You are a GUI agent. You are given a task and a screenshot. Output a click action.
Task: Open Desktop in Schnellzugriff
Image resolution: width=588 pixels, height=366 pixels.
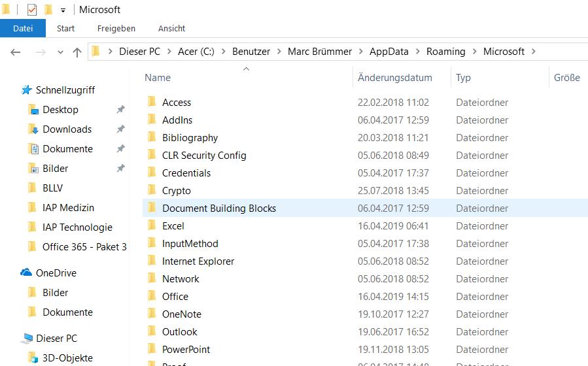(x=60, y=110)
